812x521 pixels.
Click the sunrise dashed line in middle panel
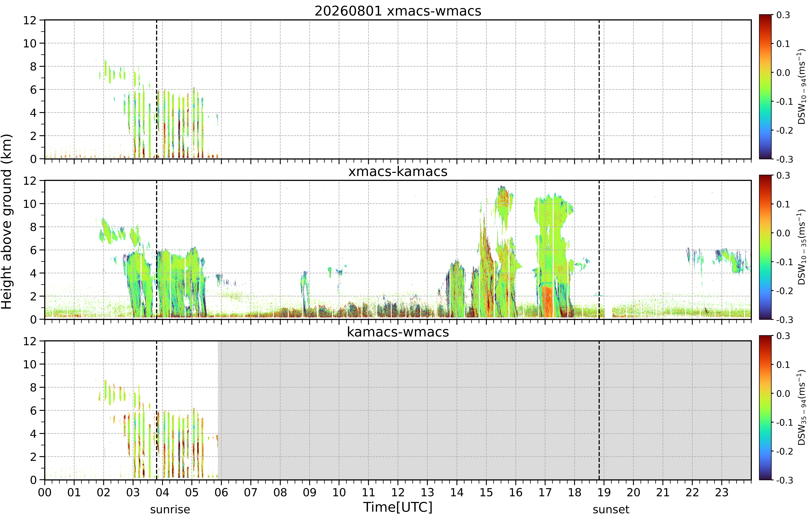[x=156, y=250]
